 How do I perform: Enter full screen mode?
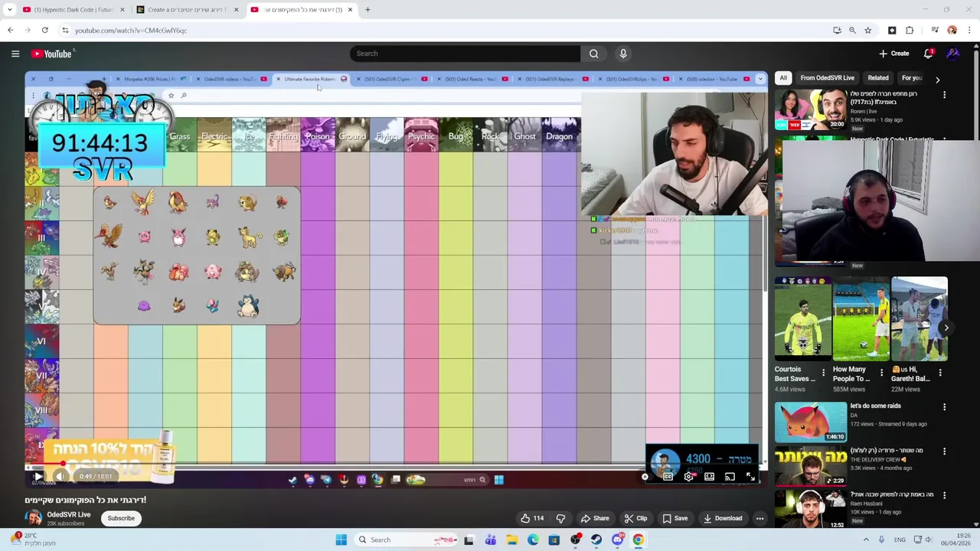(750, 477)
